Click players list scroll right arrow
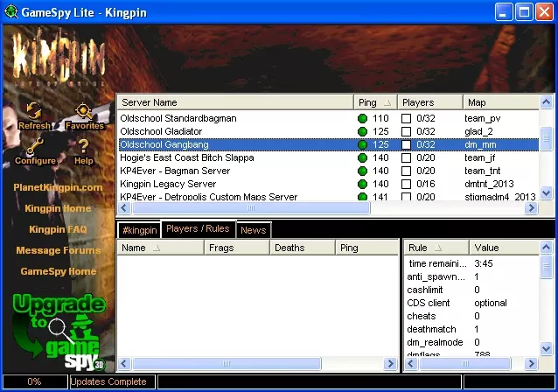The width and height of the screenshot is (558, 392). point(390,363)
